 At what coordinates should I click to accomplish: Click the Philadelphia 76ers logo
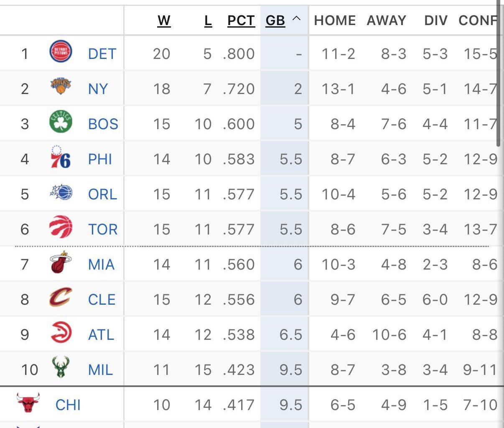click(61, 158)
